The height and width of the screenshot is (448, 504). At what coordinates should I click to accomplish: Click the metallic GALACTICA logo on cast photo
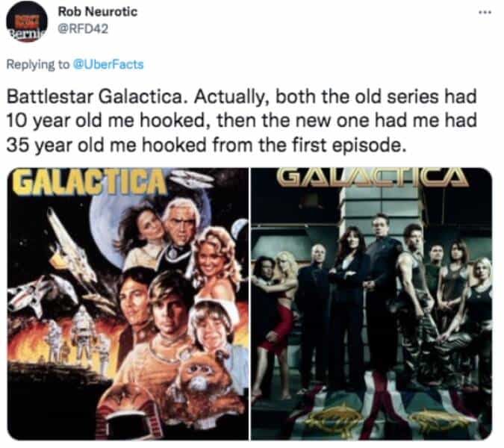372,178
